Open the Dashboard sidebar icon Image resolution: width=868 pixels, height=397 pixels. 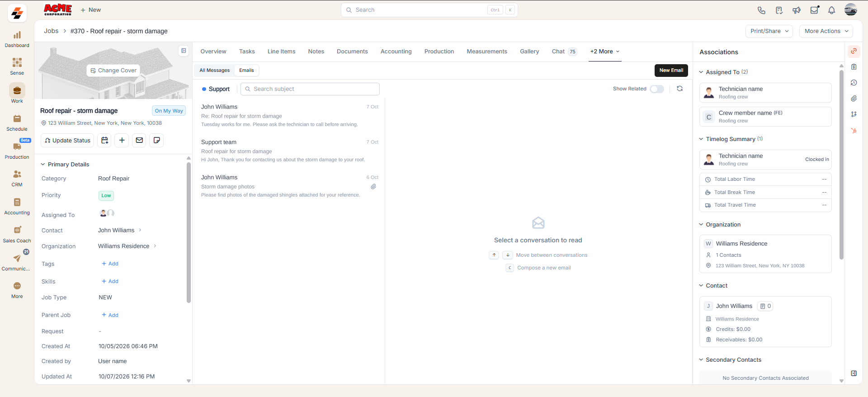17,39
